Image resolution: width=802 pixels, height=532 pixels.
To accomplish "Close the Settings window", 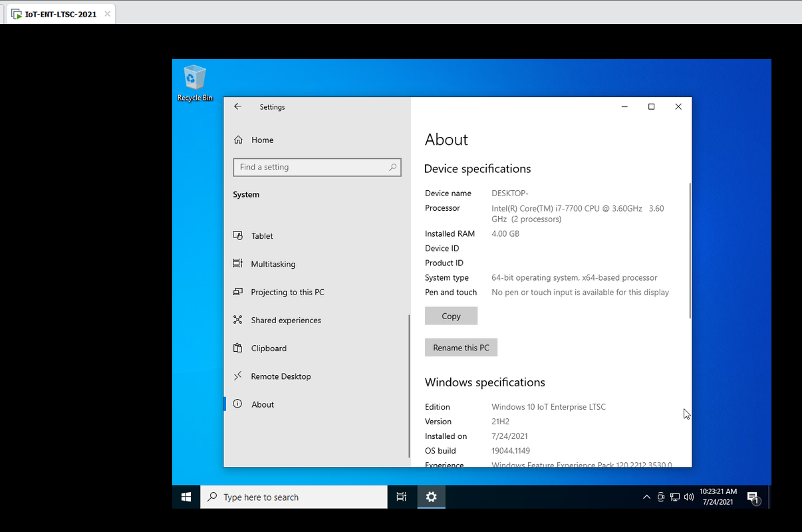I will 678,106.
